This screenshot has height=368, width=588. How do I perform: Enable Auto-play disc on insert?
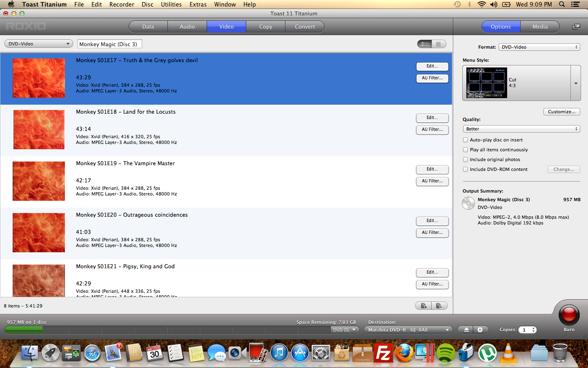point(465,140)
